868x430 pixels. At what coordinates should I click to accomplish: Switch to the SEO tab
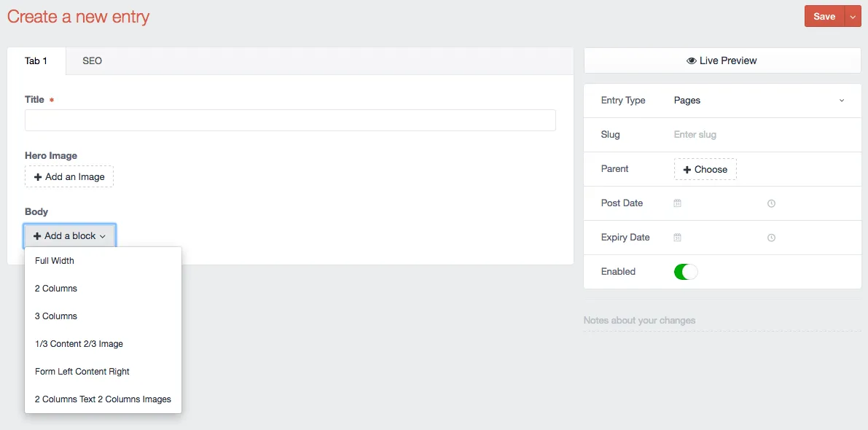(x=93, y=61)
